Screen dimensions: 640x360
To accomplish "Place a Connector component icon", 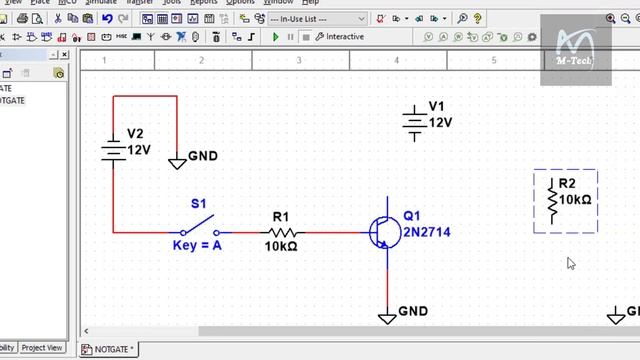I will (x=196, y=37).
